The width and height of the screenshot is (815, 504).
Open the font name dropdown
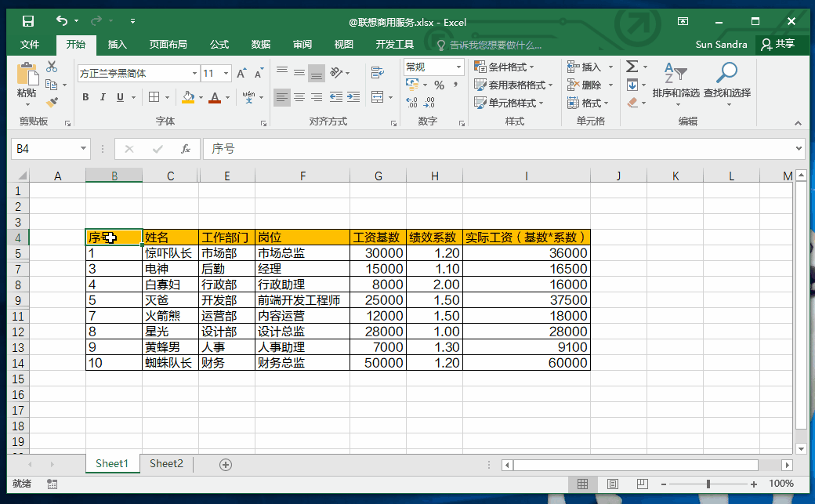point(195,73)
